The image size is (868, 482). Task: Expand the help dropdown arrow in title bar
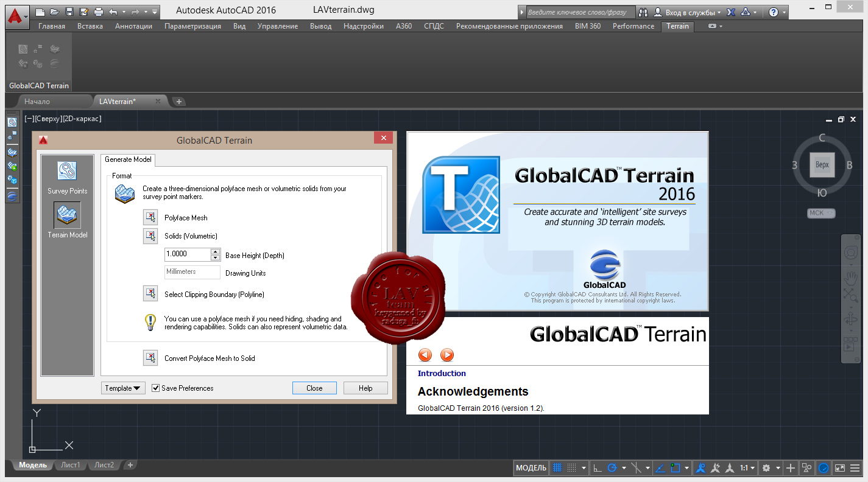point(784,12)
